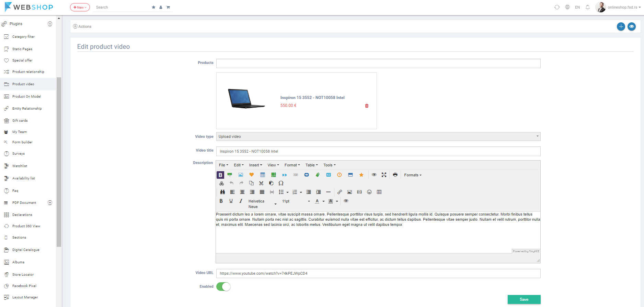Open the bullet list style arrow
The height and width of the screenshot is (307, 644).
[x=288, y=192]
